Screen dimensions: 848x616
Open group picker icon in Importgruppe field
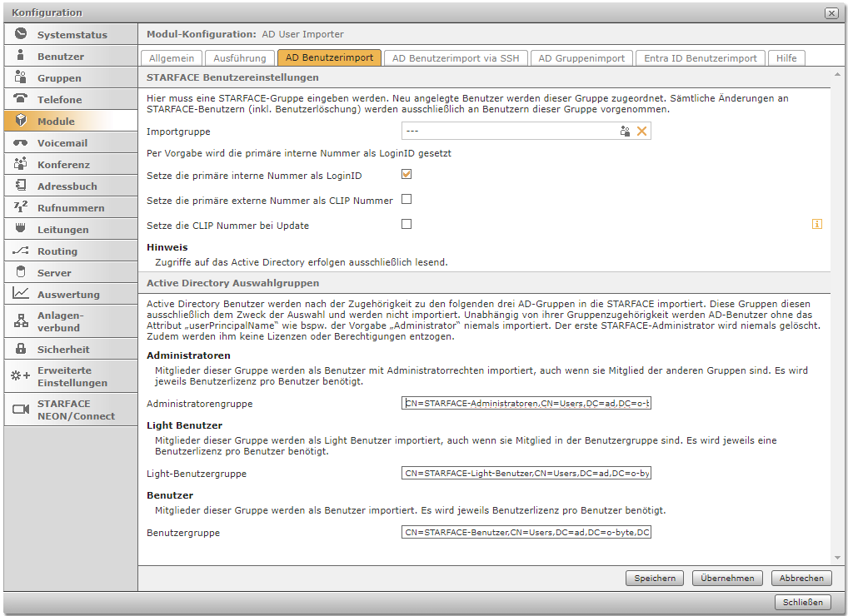click(626, 132)
